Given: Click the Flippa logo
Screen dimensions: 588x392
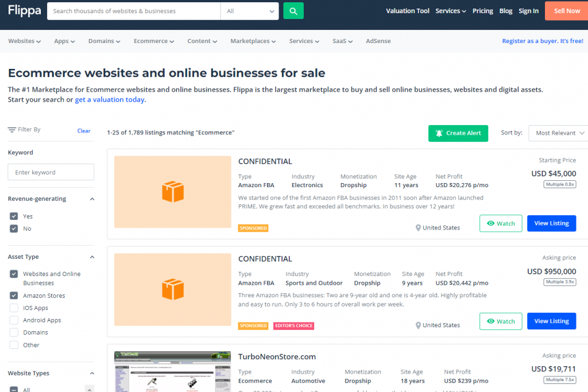Looking at the screenshot, I should (24, 10).
